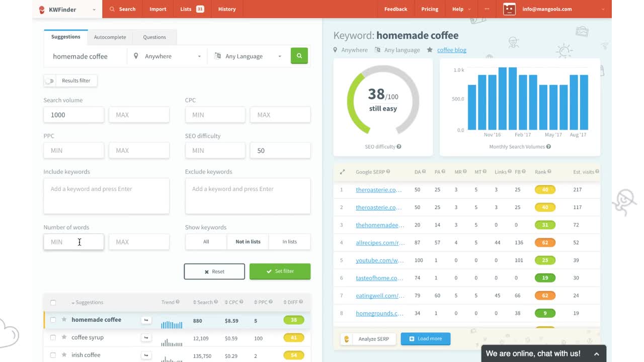Tick the homemade coffee row checkbox

pos(53,320)
